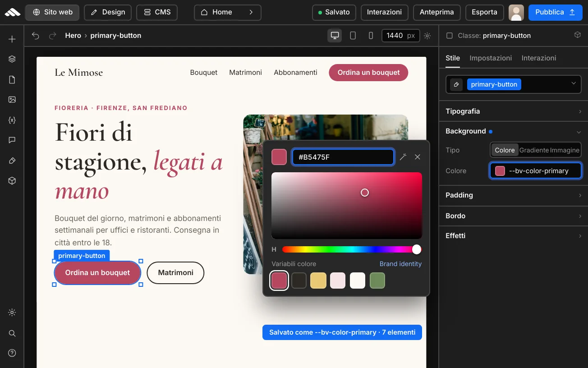Open the layers panel icon
588x368 pixels.
[12, 59]
